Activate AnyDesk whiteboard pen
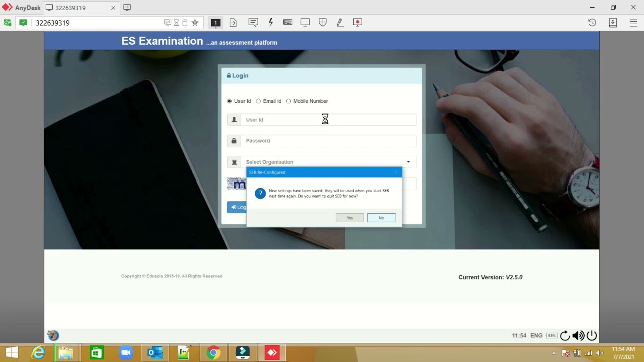Image resolution: width=644 pixels, height=362 pixels. (340, 22)
